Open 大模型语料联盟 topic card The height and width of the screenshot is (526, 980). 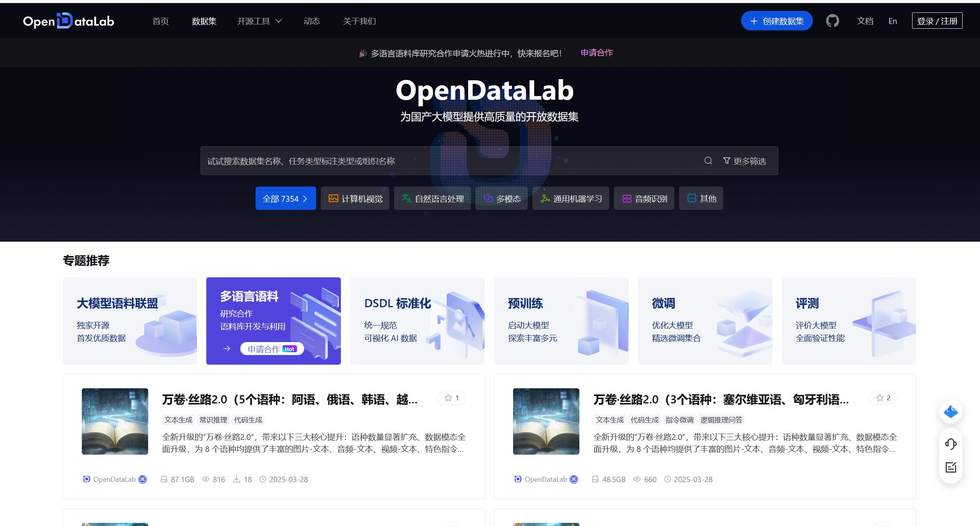click(130, 321)
